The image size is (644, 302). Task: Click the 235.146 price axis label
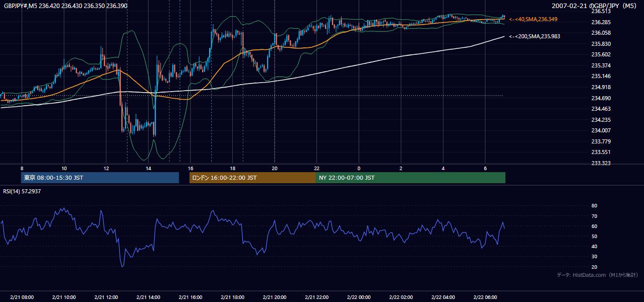[x=601, y=76]
